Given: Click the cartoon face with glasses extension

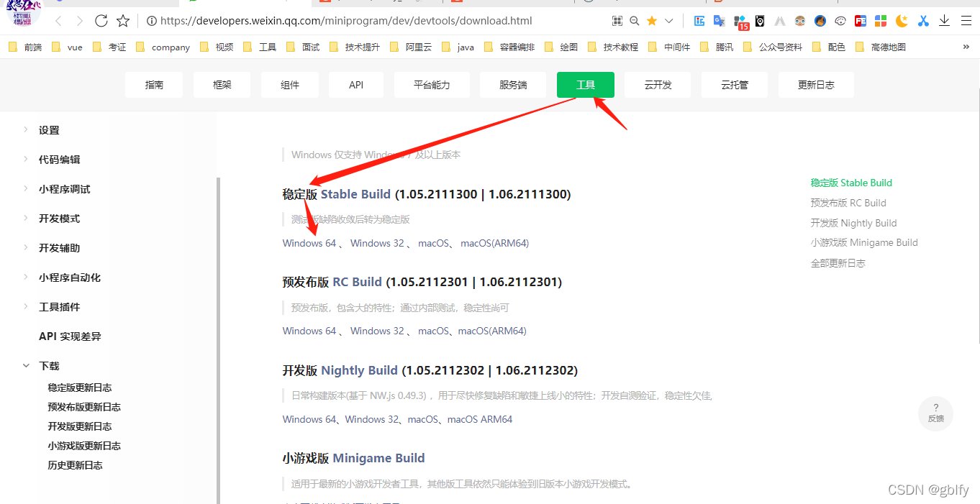Looking at the screenshot, I should [x=800, y=21].
